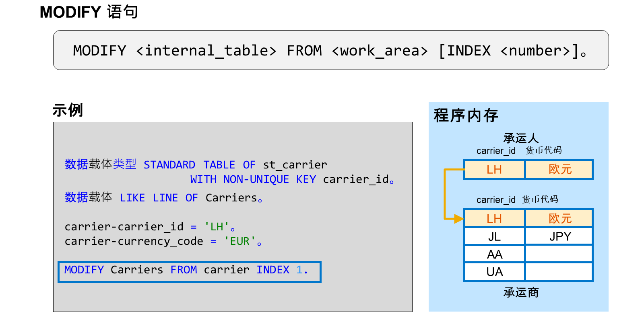The height and width of the screenshot is (316, 644).
Task: Click the highlighted MODIFY Carriers statement box
Action: (190, 272)
